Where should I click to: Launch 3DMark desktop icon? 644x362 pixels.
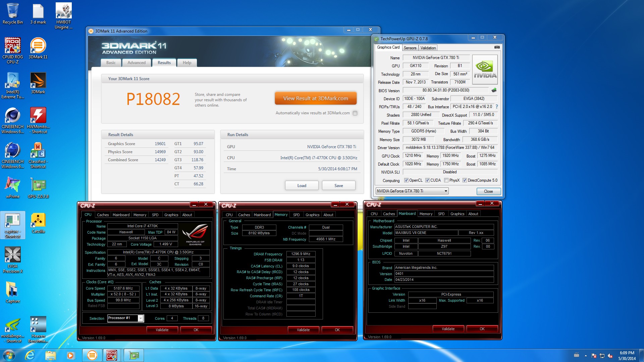tap(38, 83)
